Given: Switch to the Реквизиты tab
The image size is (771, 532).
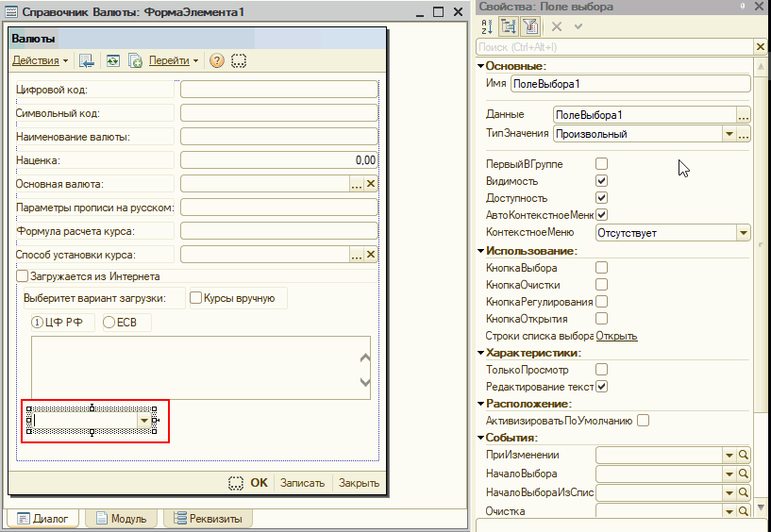Looking at the screenshot, I should pos(208,518).
